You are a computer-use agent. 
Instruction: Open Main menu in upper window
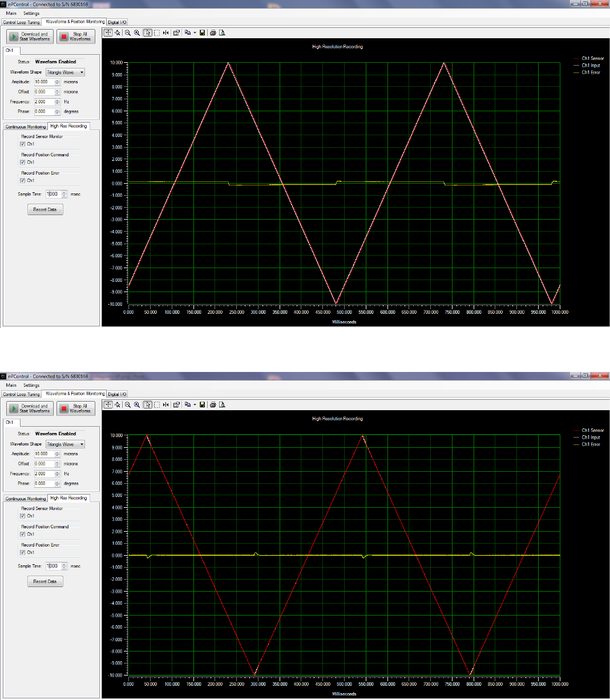(11, 13)
